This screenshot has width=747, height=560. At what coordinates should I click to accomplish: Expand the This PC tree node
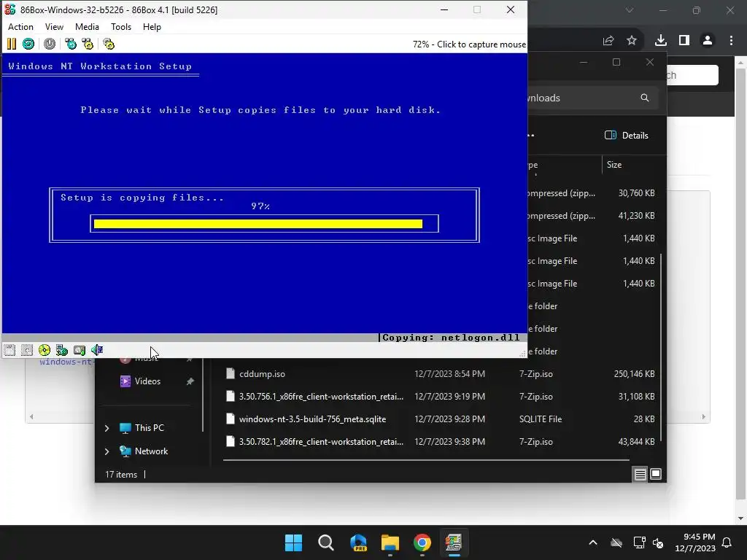(x=107, y=428)
